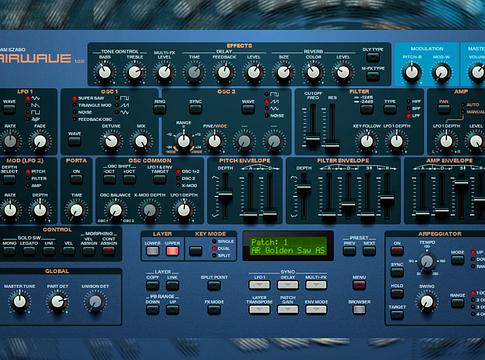This screenshot has height=360, width=485.
Task: Click the Part Det knob
Action: click(57, 302)
